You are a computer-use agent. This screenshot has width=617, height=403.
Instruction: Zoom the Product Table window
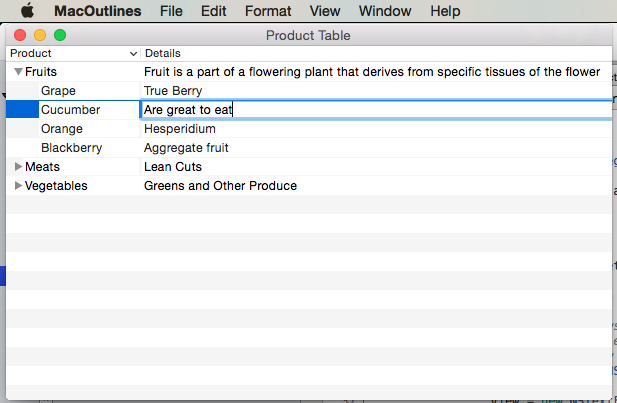point(60,35)
